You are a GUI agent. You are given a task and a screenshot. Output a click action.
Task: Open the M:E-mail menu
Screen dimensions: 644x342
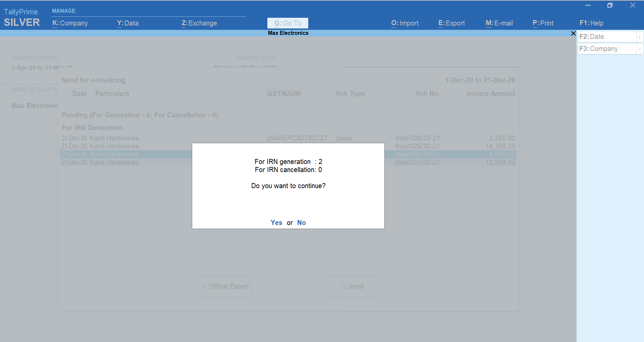[499, 23]
